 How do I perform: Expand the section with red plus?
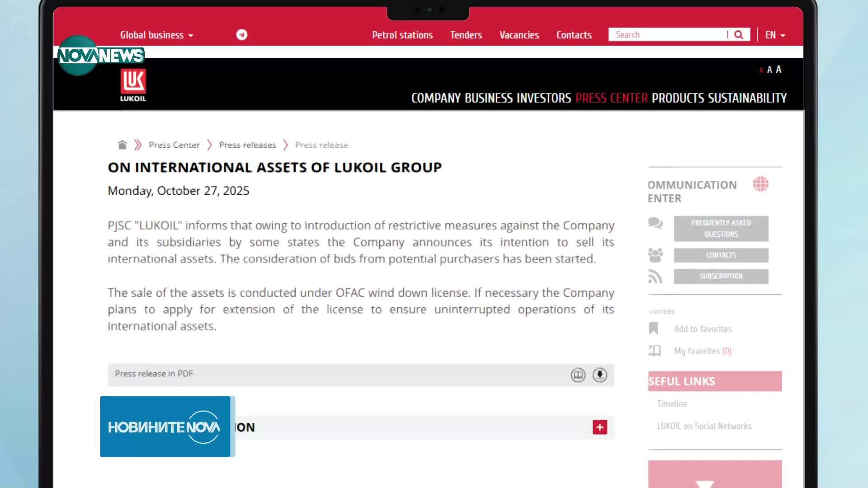coord(600,427)
